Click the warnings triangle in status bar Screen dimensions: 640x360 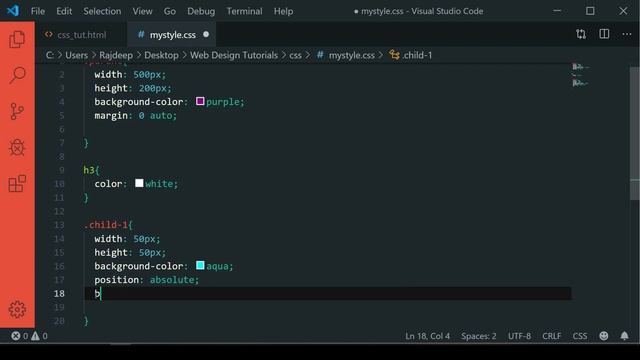[x=36, y=336]
